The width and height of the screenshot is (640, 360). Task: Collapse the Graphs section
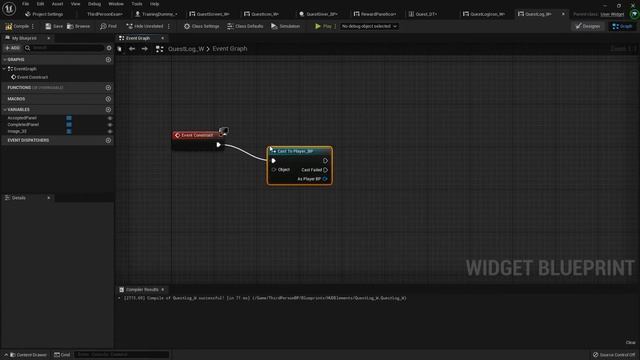4,60
